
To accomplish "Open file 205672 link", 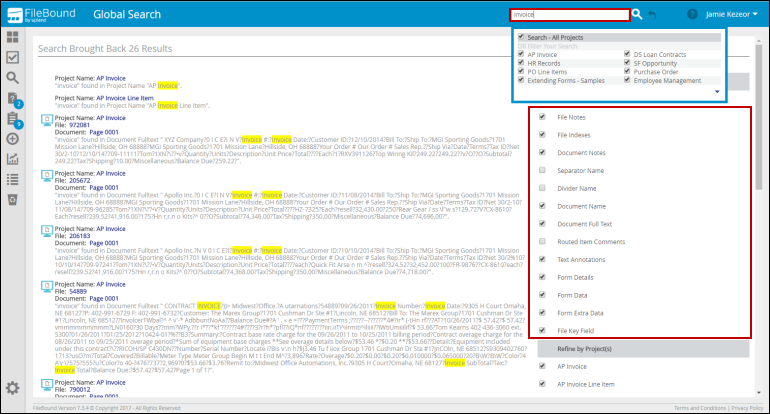I will (x=80, y=181).
